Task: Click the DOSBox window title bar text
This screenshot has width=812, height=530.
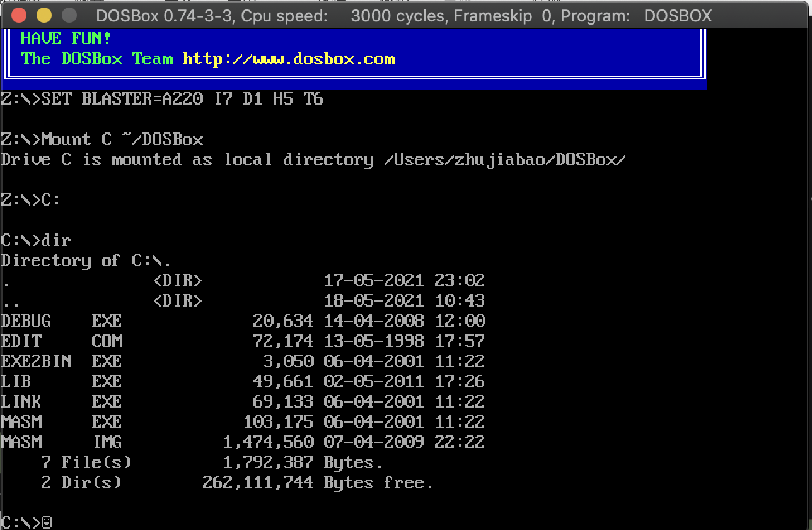Action: pyautogui.click(x=404, y=15)
